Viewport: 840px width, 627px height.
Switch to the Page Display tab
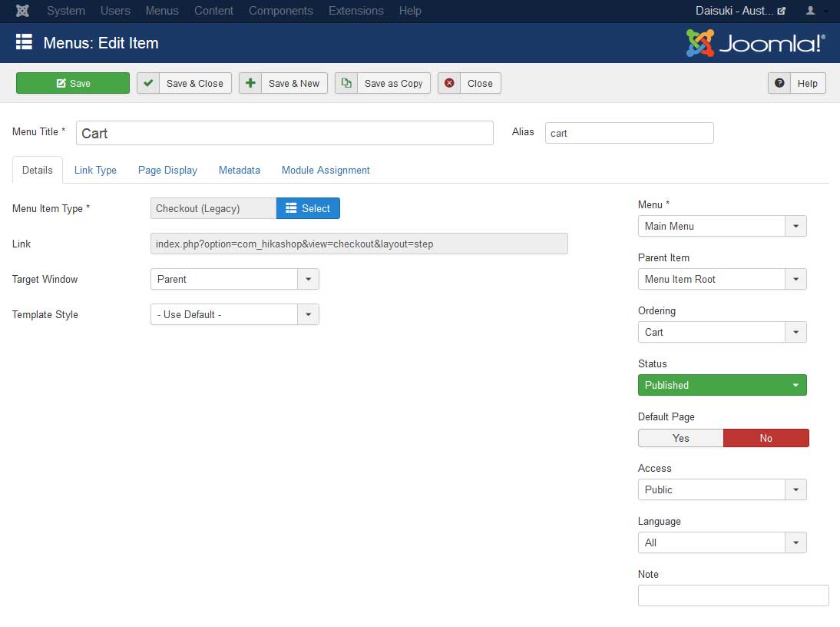point(167,170)
